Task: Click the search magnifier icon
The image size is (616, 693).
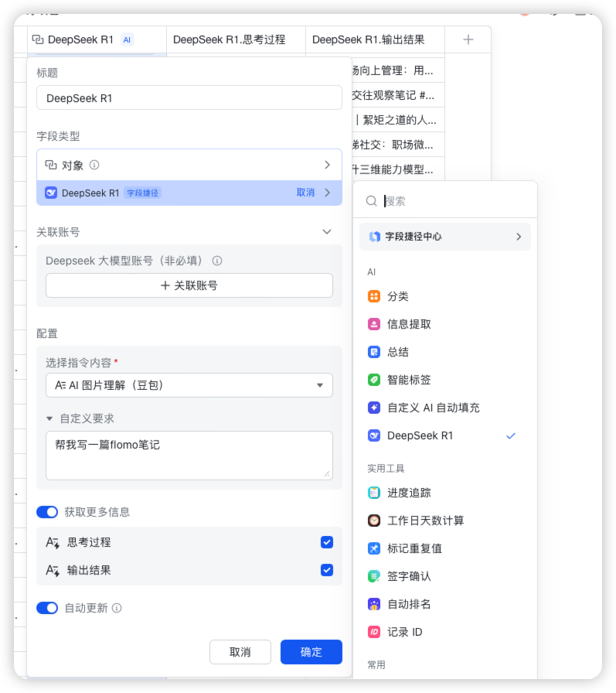Action: coord(371,201)
